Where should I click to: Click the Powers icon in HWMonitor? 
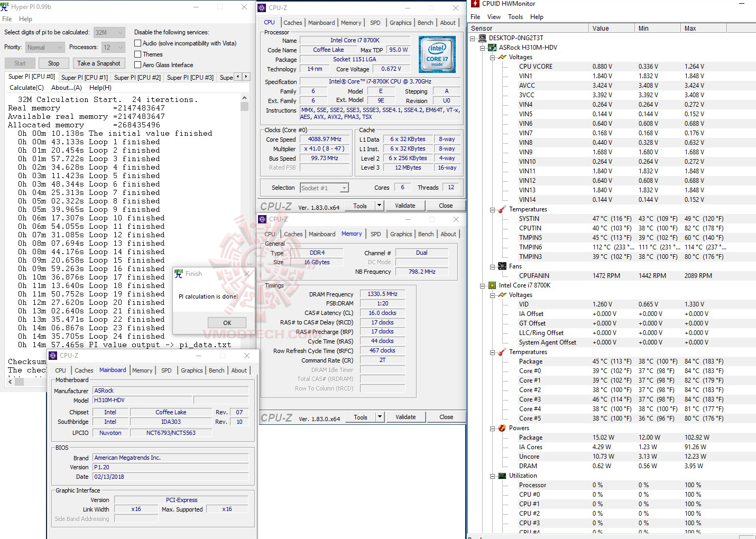(502, 428)
